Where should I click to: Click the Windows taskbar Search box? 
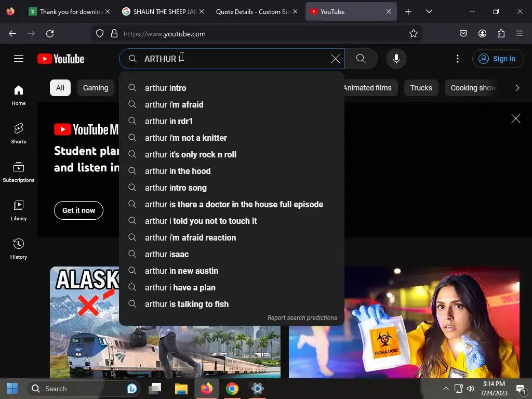pos(83,389)
